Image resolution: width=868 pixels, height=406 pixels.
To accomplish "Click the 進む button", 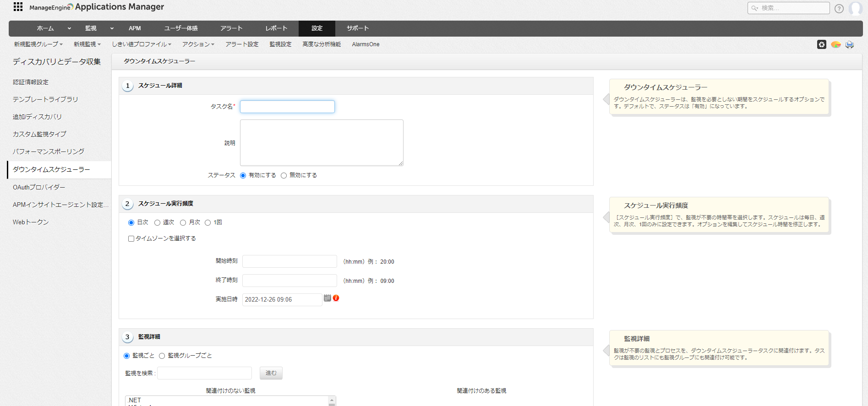I will pos(271,373).
